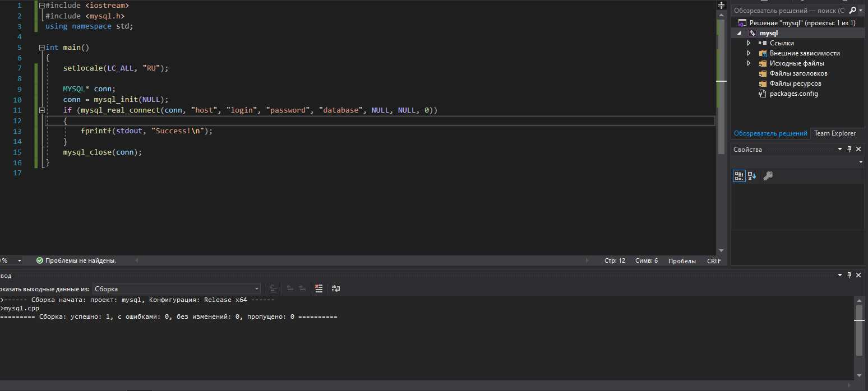
Task: Click the horizontal scrollbar right arrow
Action: [x=587, y=260]
